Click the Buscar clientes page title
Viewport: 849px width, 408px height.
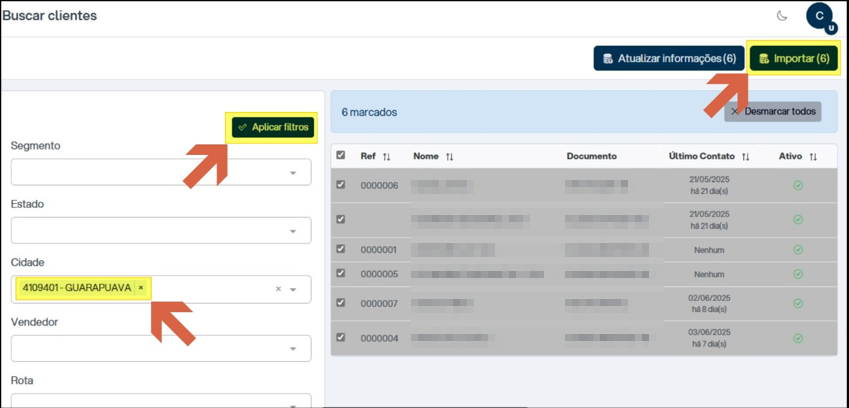point(49,16)
